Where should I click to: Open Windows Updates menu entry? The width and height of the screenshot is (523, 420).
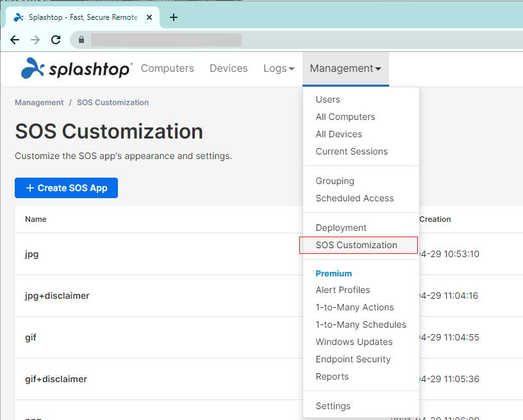pos(354,342)
